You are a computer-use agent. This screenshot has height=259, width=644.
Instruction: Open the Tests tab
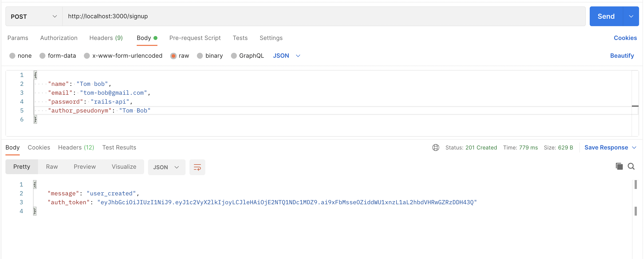point(240,38)
